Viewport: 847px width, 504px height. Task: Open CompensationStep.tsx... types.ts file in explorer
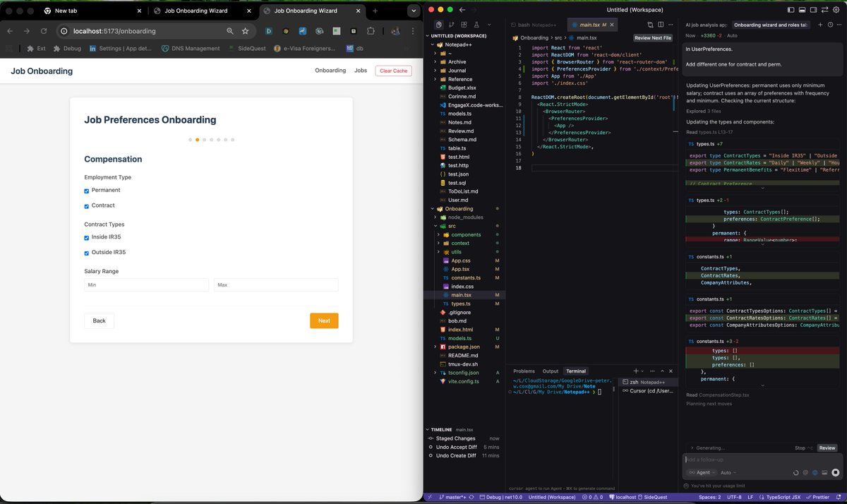(x=462, y=304)
